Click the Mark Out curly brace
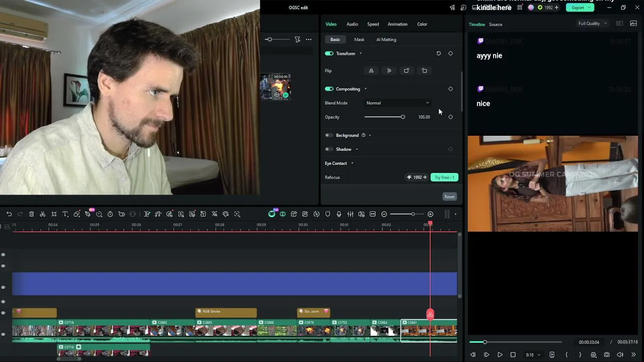644x362 pixels. [x=580, y=355]
